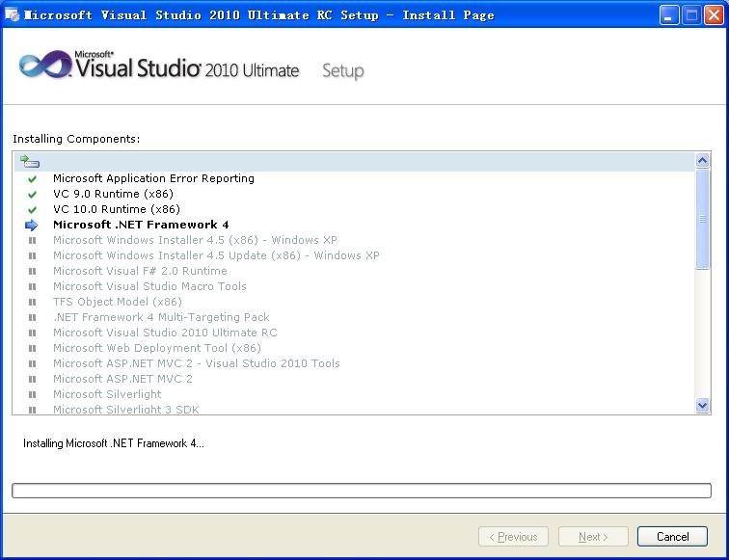Click scroll down arrow in components list
Screen dimensions: 729x560
[703, 405]
